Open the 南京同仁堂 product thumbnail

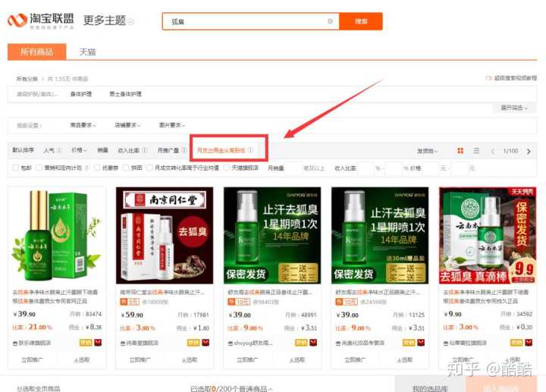click(x=165, y=235)
